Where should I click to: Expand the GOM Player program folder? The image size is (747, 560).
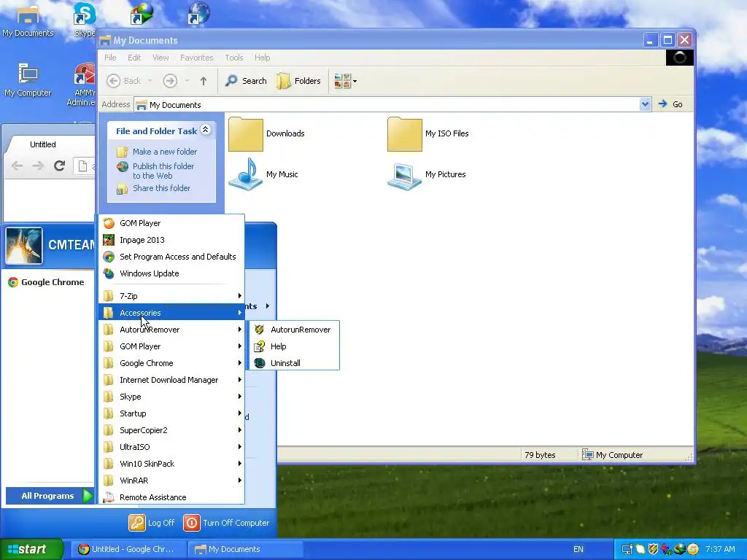pyautogui.click(x=171, y=346)
